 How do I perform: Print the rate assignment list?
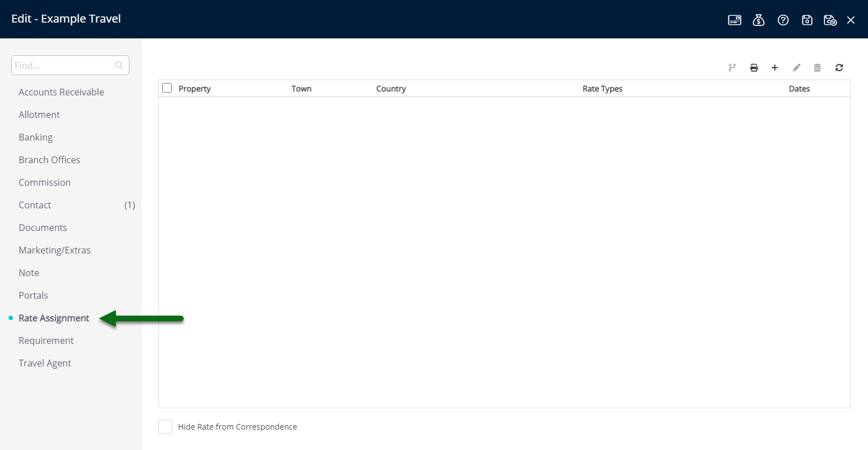[754, 68]
